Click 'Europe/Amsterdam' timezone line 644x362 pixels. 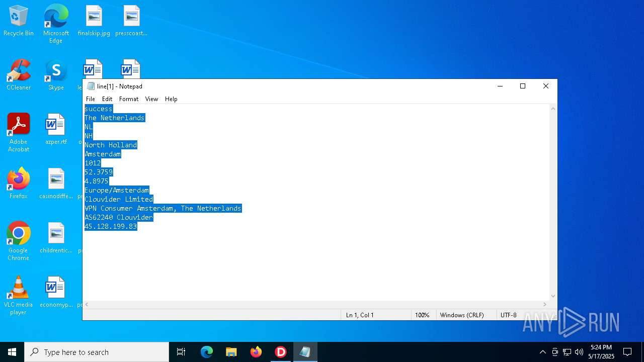(x=117, y=190)
